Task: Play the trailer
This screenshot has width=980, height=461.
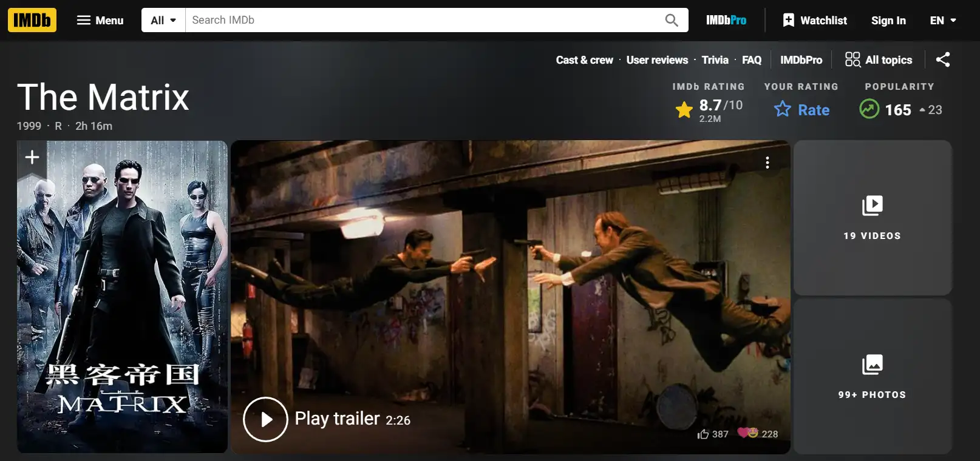Action: (x=265, y=419)
